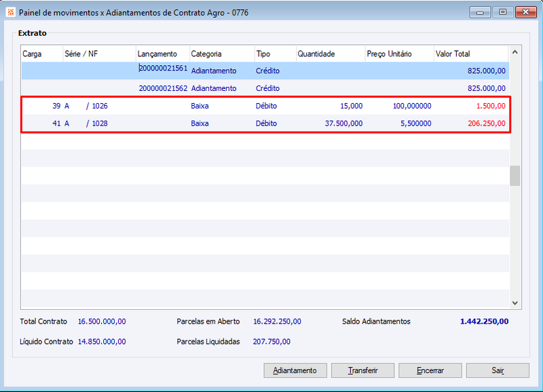Click the Quantidade column header

click(x=331, y=54)
